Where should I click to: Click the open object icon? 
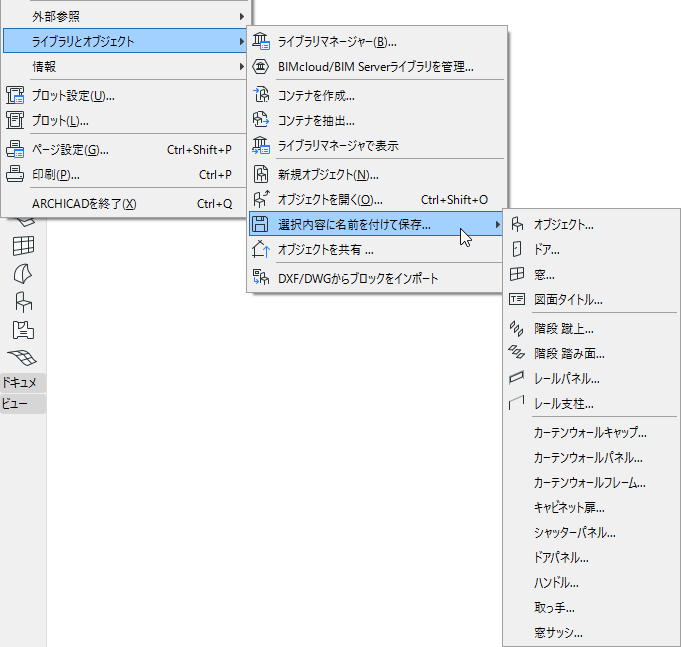[261, 199]
